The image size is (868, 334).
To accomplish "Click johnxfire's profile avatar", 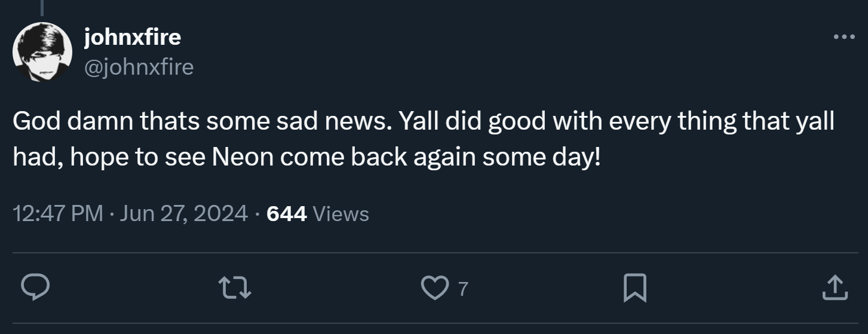I will tap(42, 52).
